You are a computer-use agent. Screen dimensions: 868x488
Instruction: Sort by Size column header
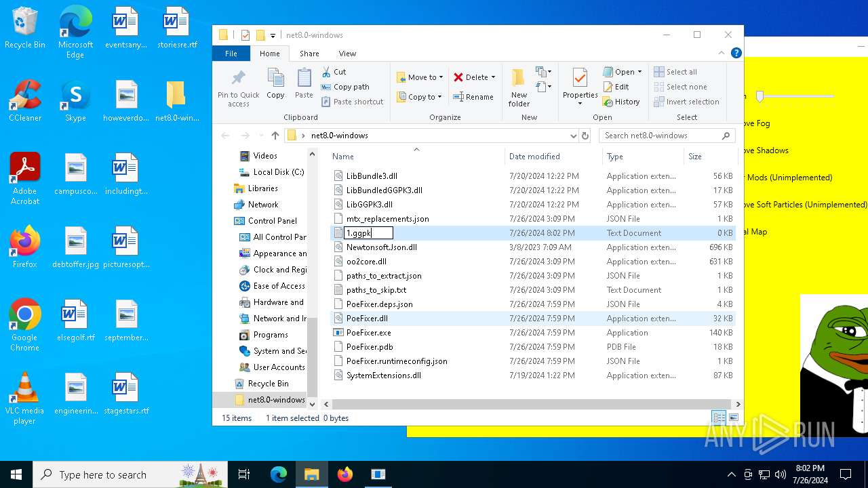710,157
